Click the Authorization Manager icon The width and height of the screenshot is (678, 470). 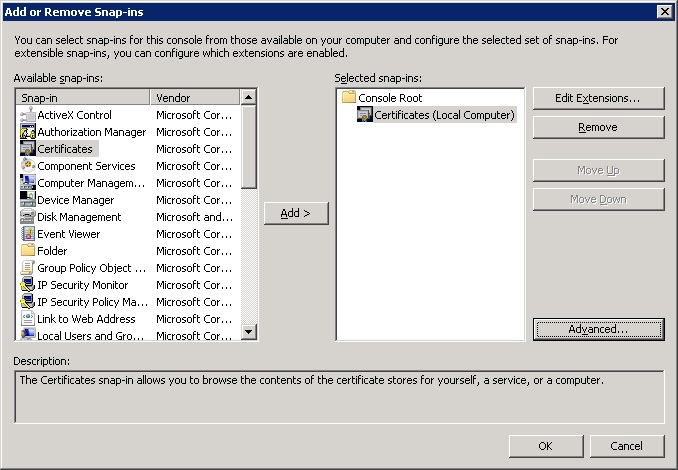coord(28,132)
